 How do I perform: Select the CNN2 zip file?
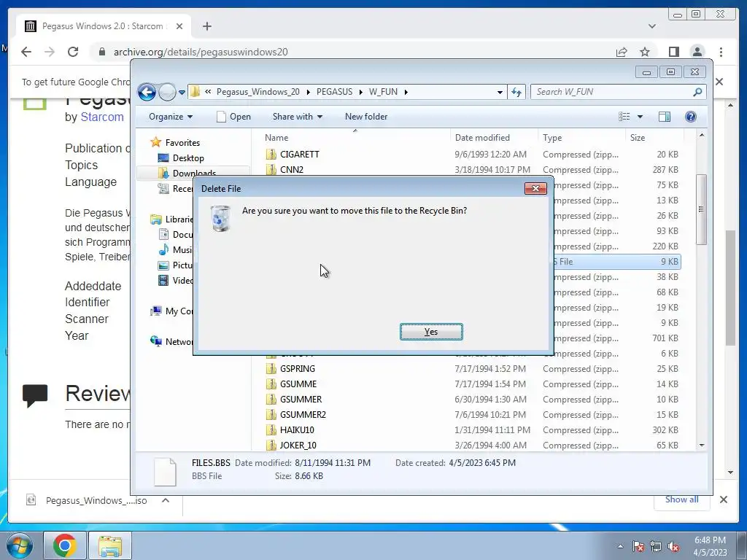292,169
